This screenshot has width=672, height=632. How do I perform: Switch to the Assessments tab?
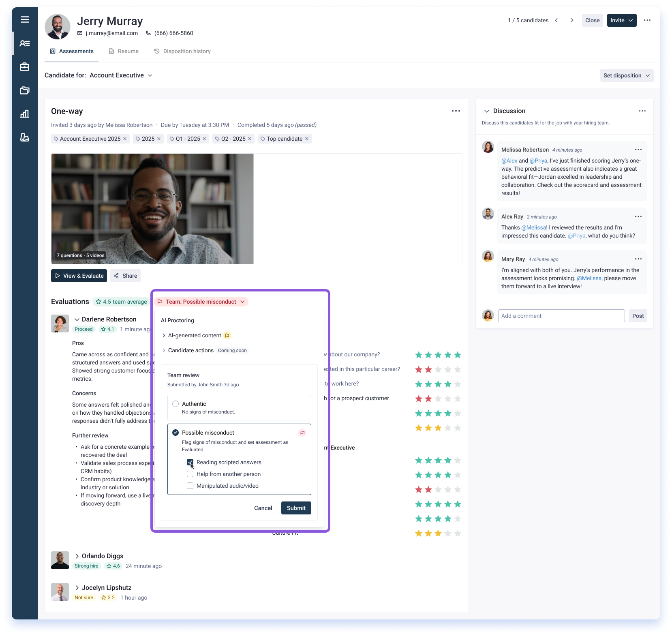(x=72, y=51)
